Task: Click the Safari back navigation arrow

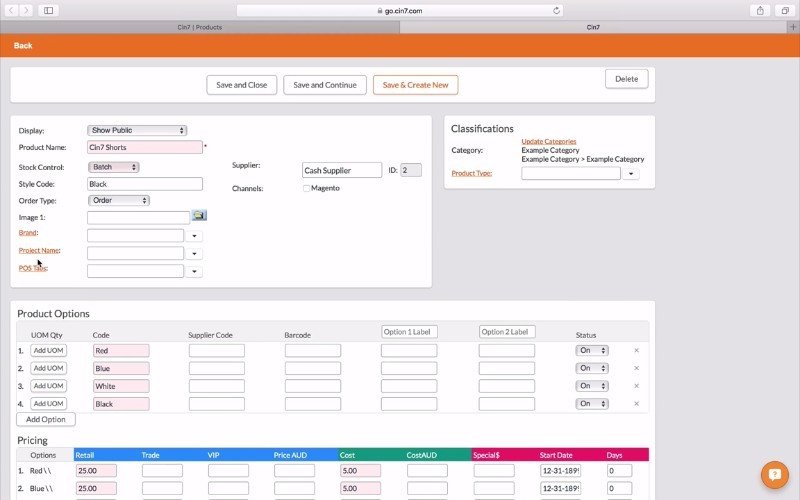Action: [11, 10]
